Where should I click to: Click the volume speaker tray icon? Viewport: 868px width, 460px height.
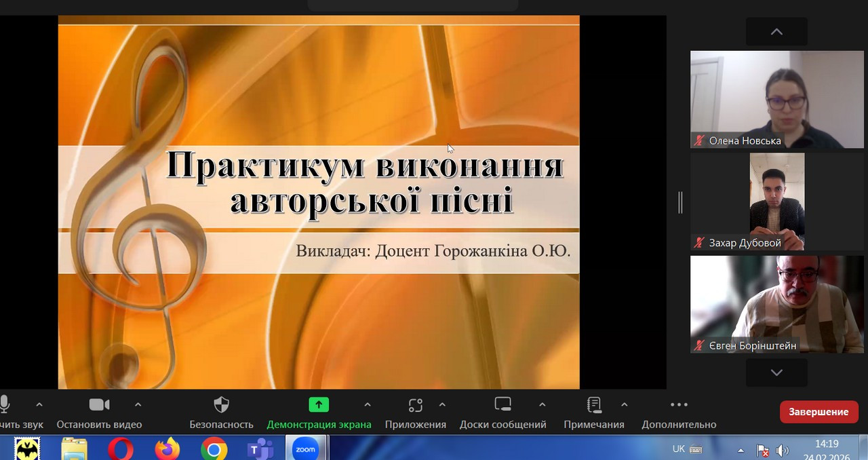782,450
